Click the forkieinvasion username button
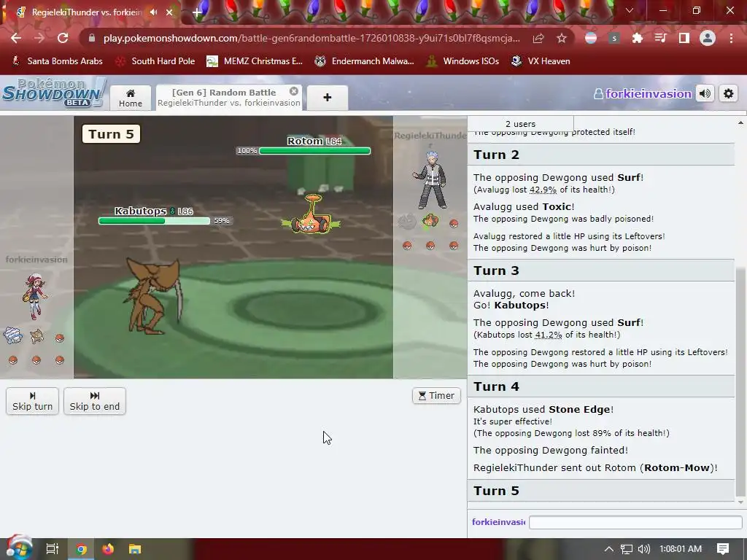 click(x=643, y=94)
